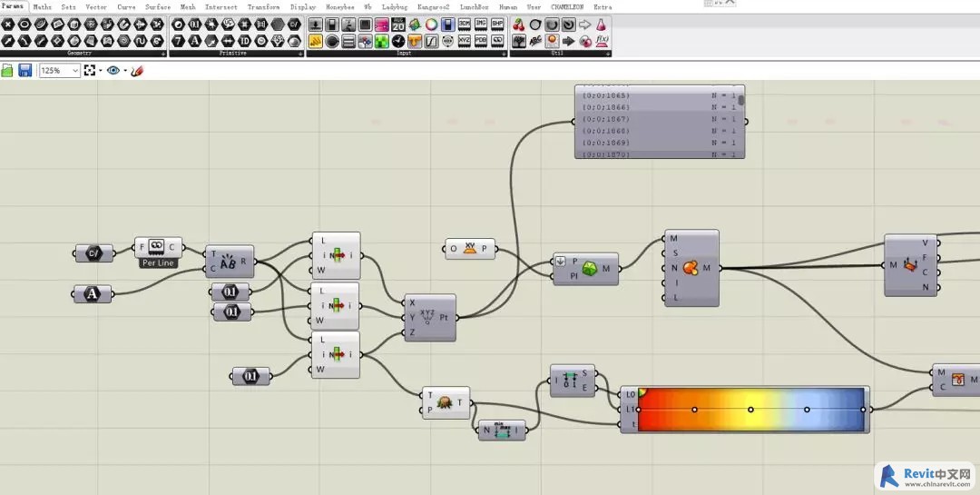
Task: Save the document with the floppy disk icon
Action: [24, 71]
